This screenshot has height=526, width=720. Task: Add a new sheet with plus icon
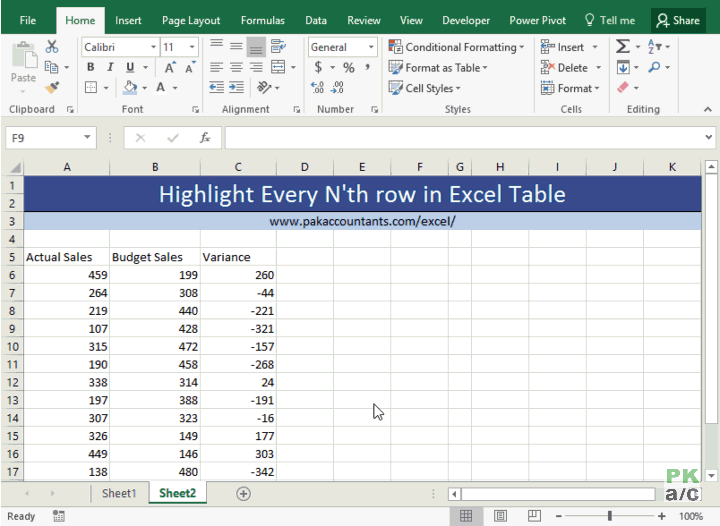pos(243,494)
